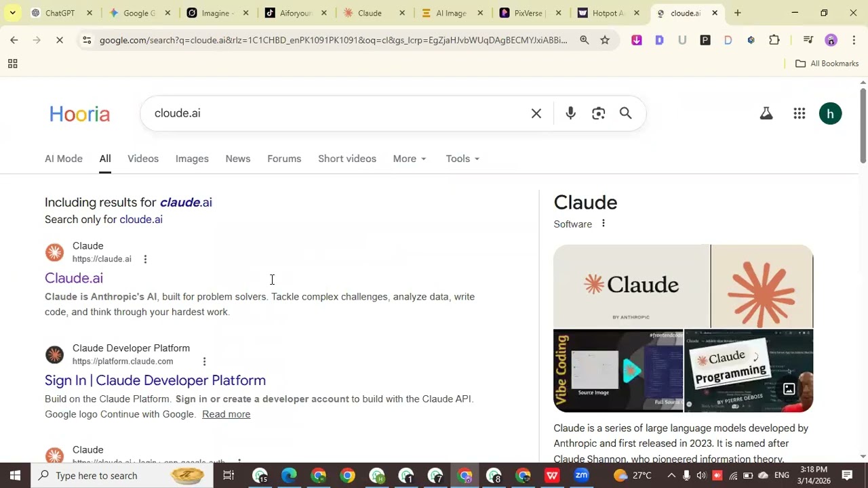
Task: Open the tab search dropdown arrow
Action: click(x=12, y=13)
